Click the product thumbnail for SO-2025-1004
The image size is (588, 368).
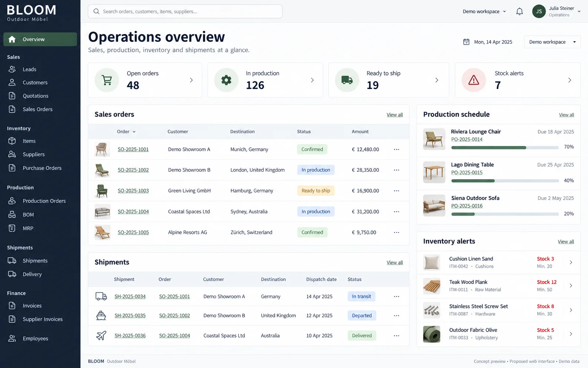pyautogui.click(x=102, y=211)
